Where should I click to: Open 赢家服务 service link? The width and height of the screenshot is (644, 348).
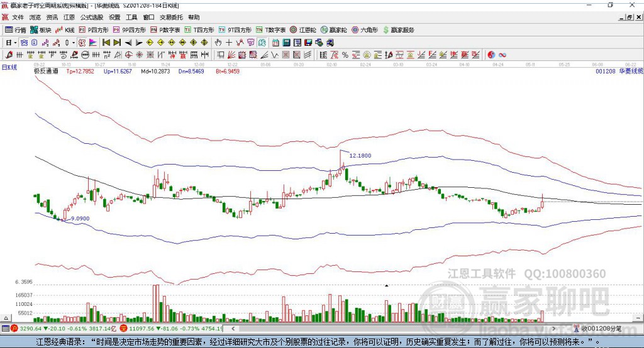click(x=398, y=30)
